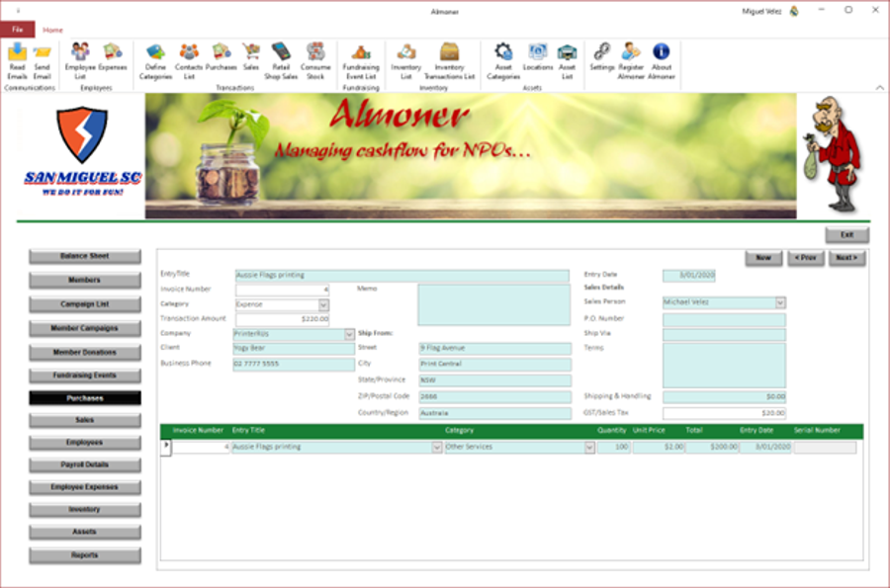
Task: Click the New record button
Action: pyautogui.click(x=763, y=258)
